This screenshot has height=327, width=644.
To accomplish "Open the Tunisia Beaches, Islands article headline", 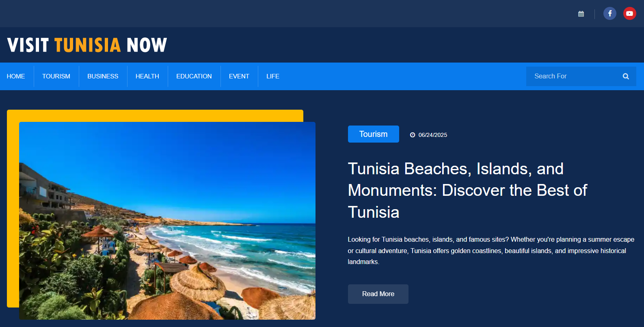I will tap(468, 191).
